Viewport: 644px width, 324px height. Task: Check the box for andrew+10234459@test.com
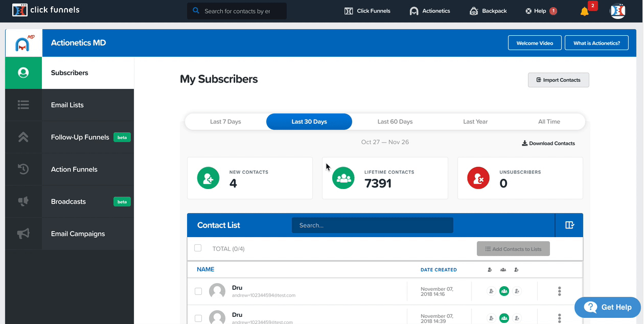[198, 318]
